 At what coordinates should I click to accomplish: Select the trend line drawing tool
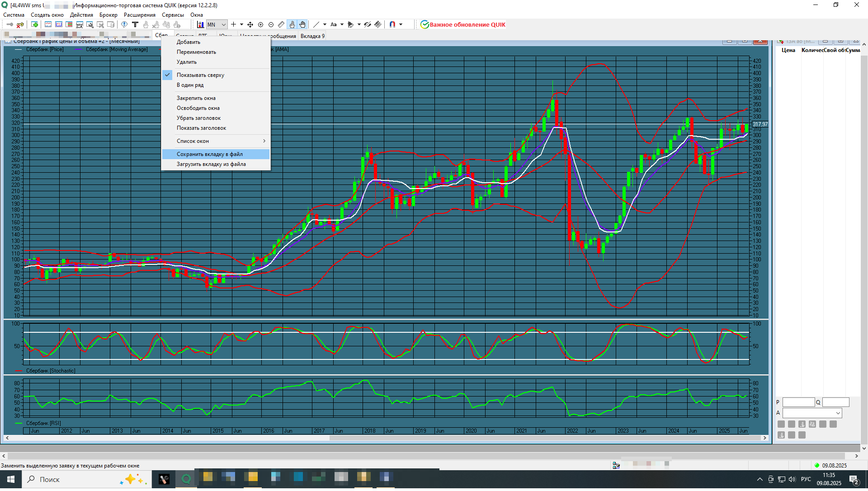tap(316, 25)
